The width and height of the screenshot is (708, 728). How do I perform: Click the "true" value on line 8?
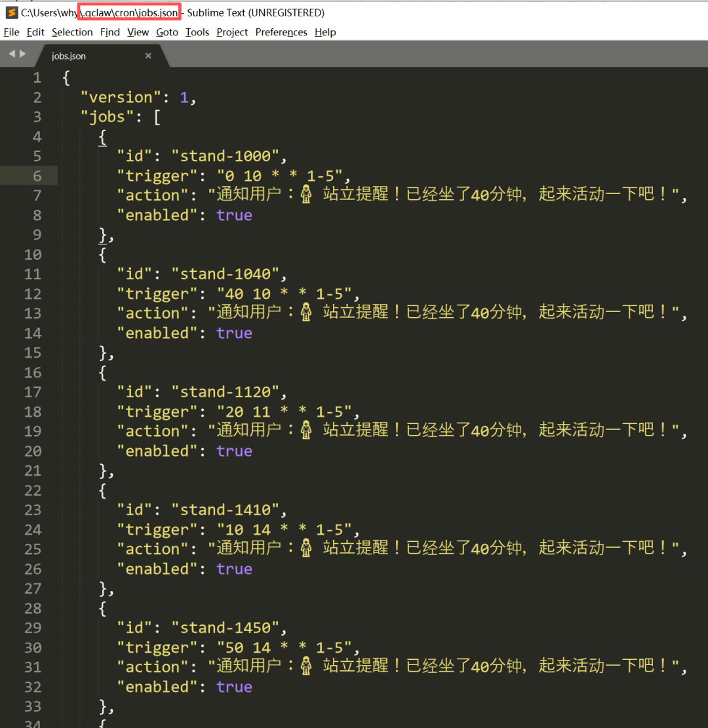(x=234, y=215)
